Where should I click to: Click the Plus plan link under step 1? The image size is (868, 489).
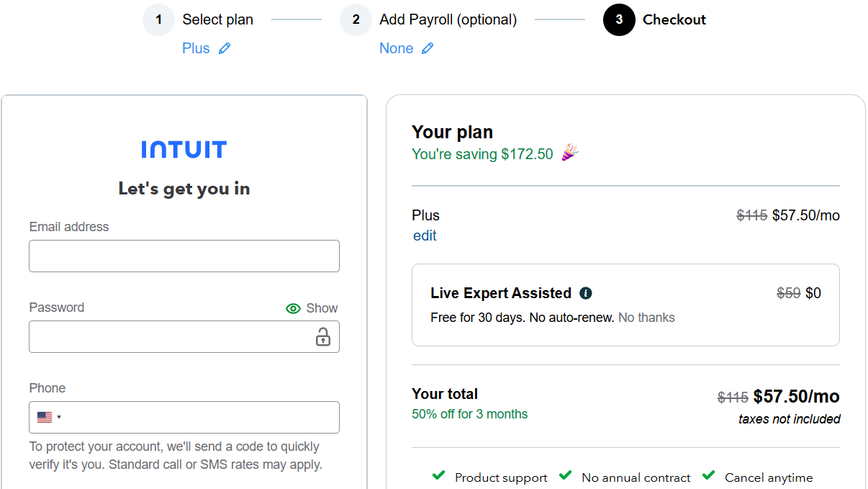[196, 48]
